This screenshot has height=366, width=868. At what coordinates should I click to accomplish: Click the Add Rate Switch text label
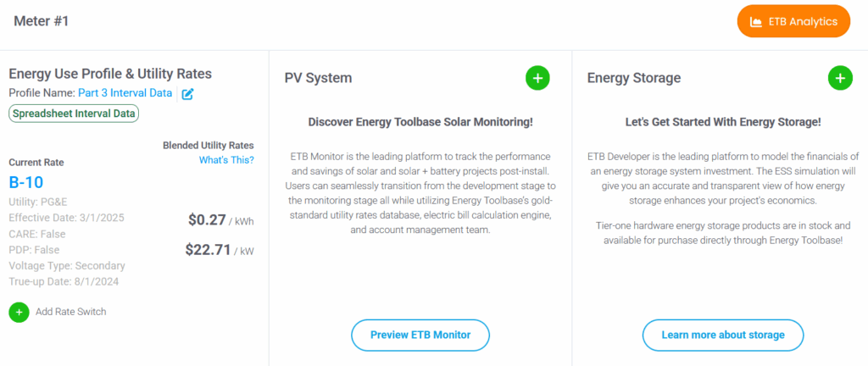click(x=71, y=312)
